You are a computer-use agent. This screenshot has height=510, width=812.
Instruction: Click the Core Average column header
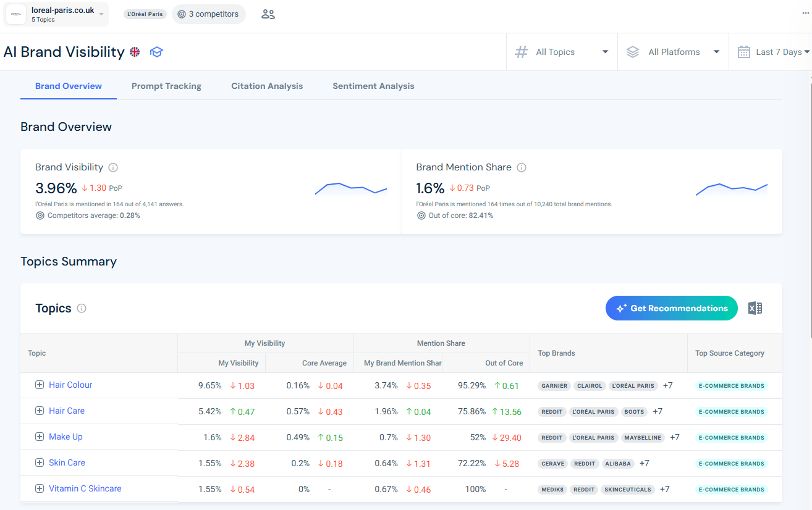pos(310,363)
